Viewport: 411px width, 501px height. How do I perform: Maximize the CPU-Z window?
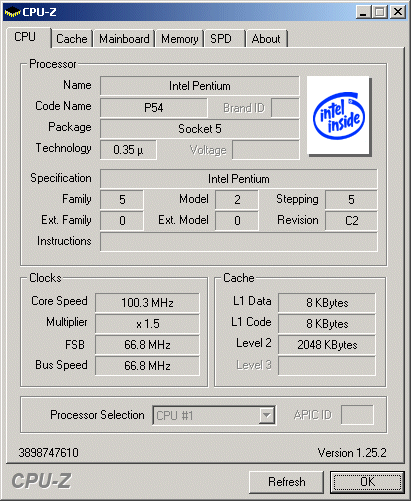point(380,12)
